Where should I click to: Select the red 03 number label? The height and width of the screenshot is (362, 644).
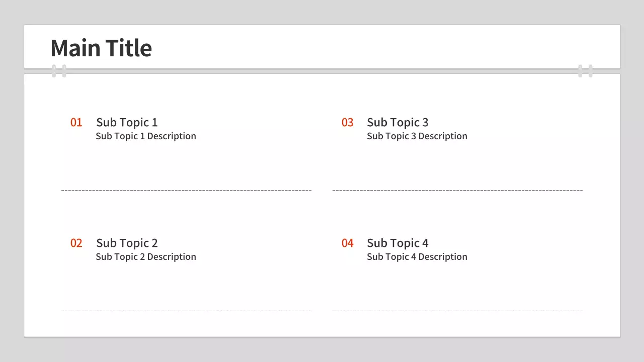[x=347, y=123]
